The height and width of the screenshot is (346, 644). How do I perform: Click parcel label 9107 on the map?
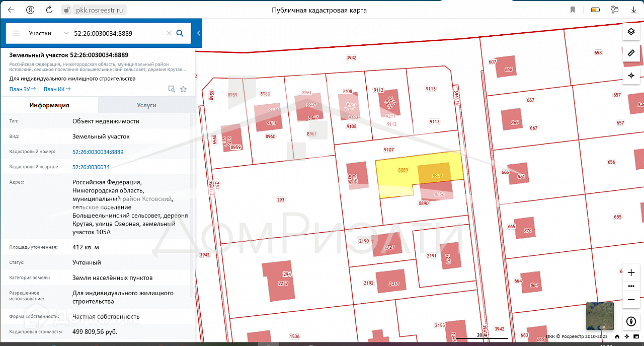pos(388,150)
